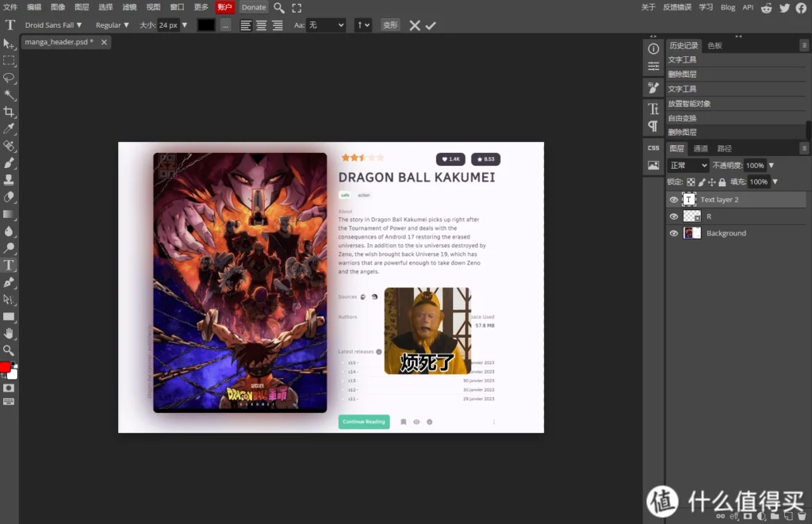This screenshot has height=524, width=812.
Task: Open the Droid Sans Fall font dropdown
Action: tap(53, 25)
